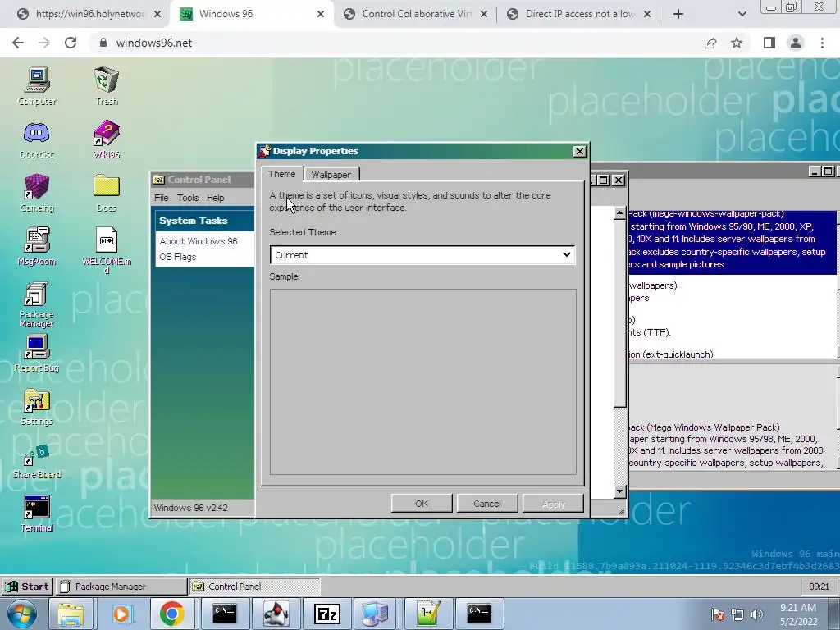Open the Settings desktop icon
The image size is (840, 630).
tap(36, 407)
